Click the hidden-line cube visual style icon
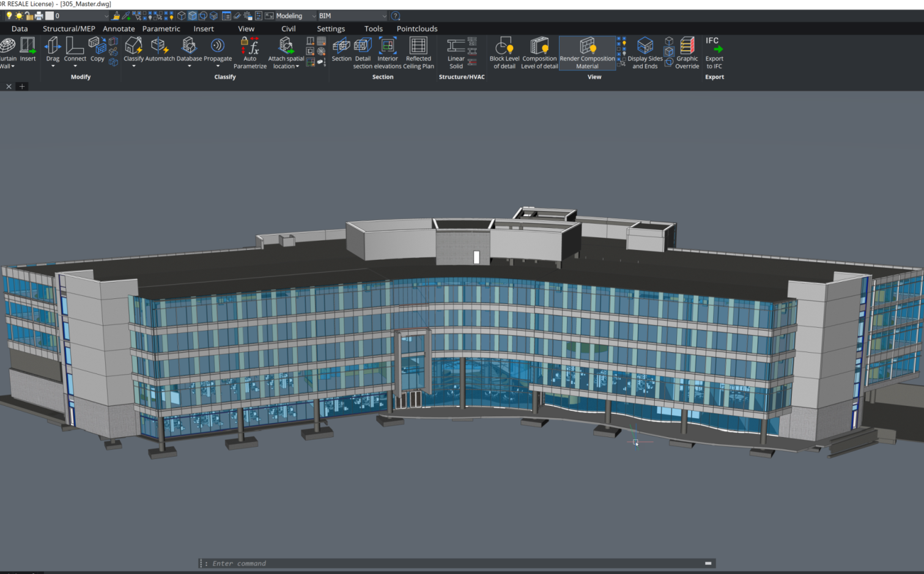This screenshot has width=924, height=574. tap(203, 16)
